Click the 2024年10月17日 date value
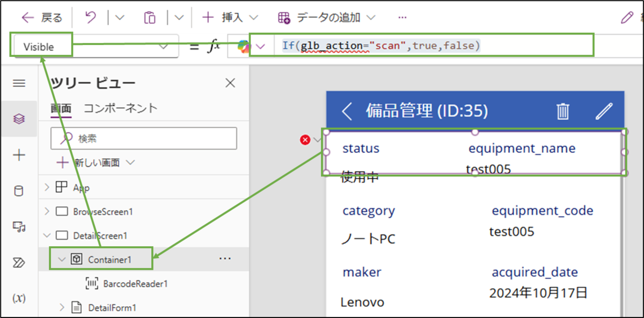 538,293
